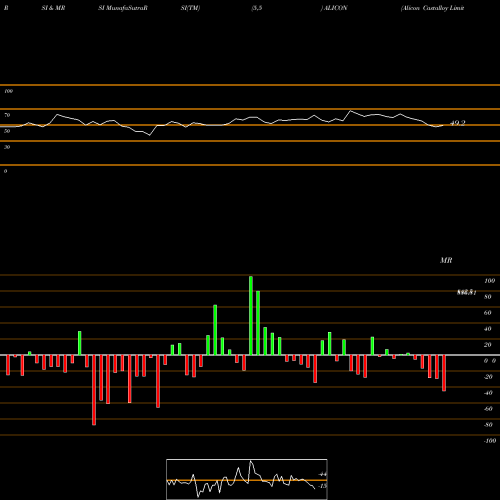This screenshot has width=500, height=500.
Task: Click the 'SI MunafaSutraR' header text
Action: 123,8
